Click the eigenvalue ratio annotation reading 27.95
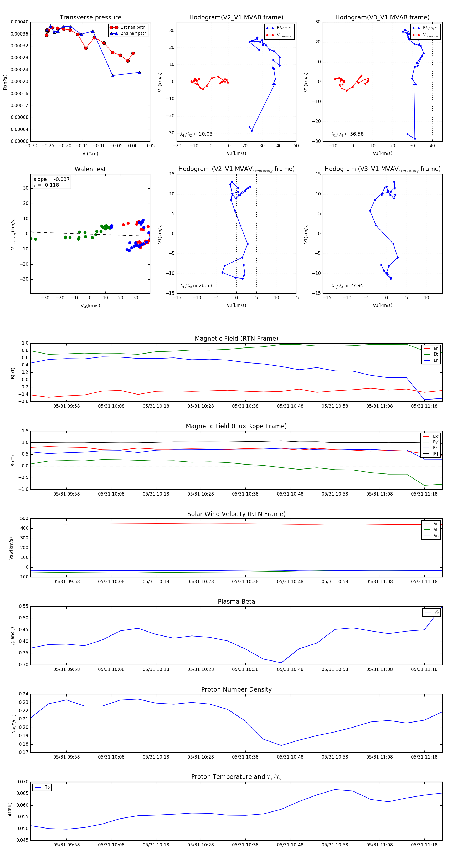This screenshot has height=868, width=473. tap(347, 286)
